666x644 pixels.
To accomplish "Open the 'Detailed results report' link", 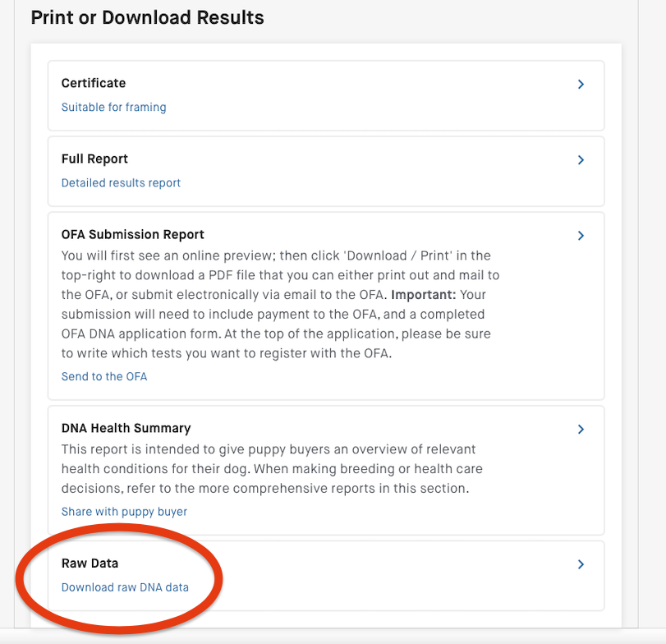I will point(121,182).
